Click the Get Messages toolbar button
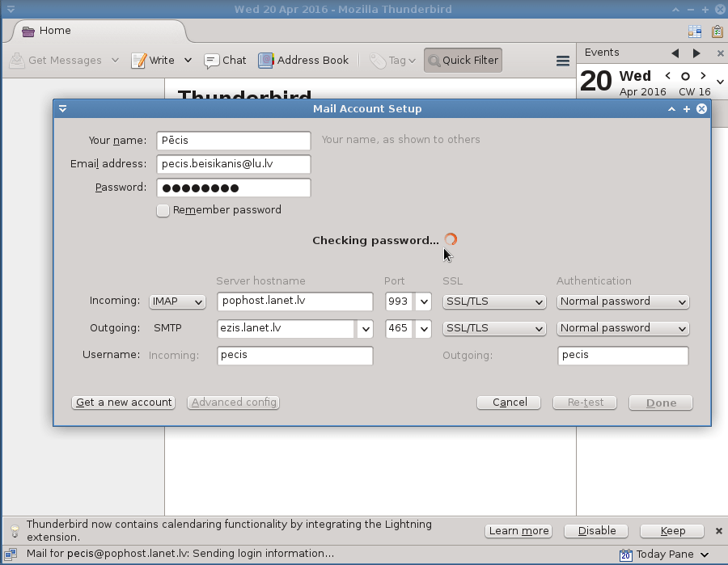The width and height of the screenshot is (728, 565). click(56, 61)
